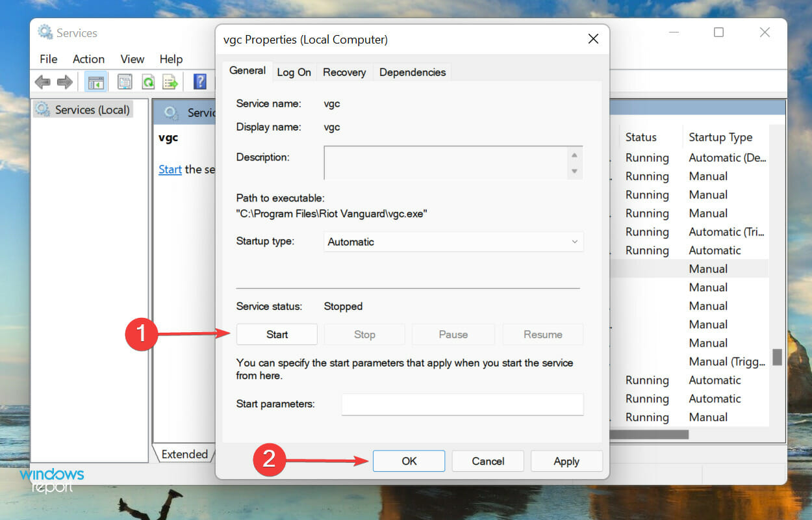Expand the Startup type dropdown
Viewport: 812px width, 520px height.
point(453,242)
